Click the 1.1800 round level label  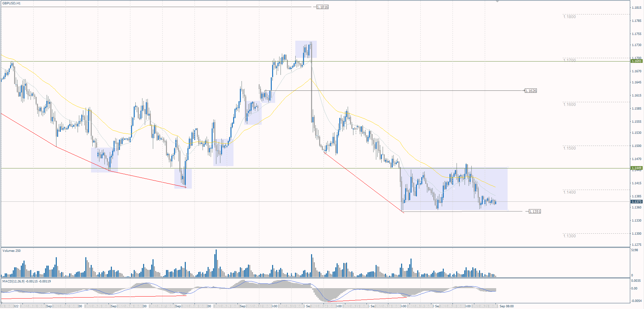tap(569, 17)
